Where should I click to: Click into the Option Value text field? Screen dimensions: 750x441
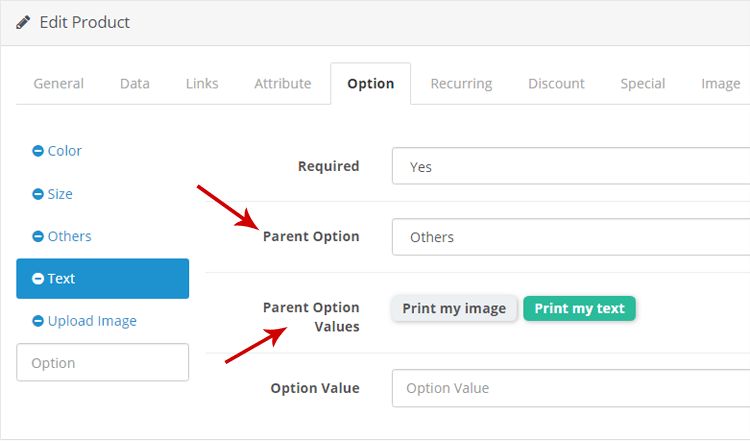click(x=571, y=388)
